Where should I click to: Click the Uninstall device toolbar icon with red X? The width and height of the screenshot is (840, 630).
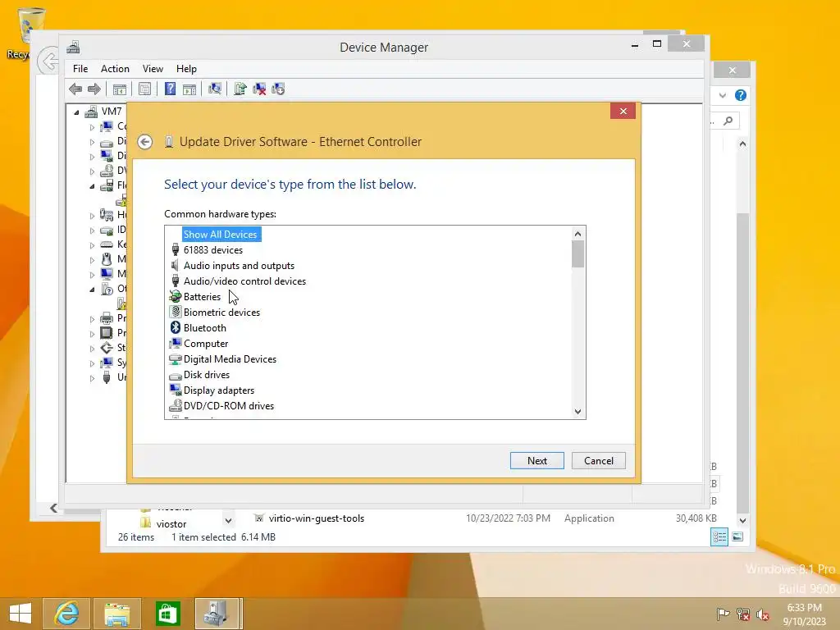tap(259, 89)
